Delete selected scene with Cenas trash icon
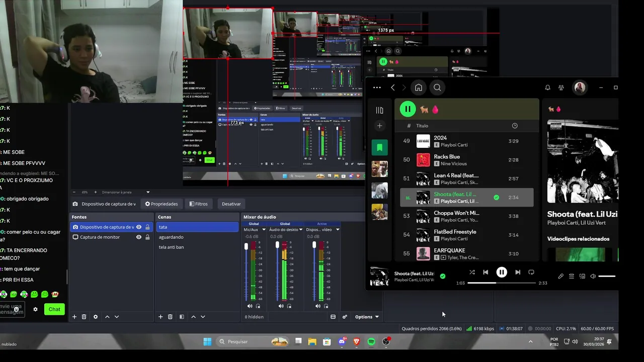 (170, 317)
